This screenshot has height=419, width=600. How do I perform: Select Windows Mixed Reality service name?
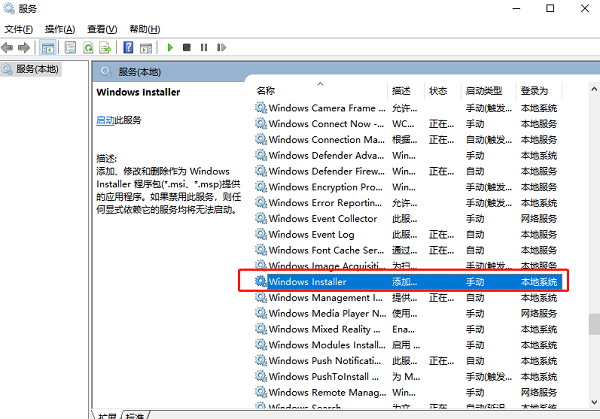coord(324,329)
